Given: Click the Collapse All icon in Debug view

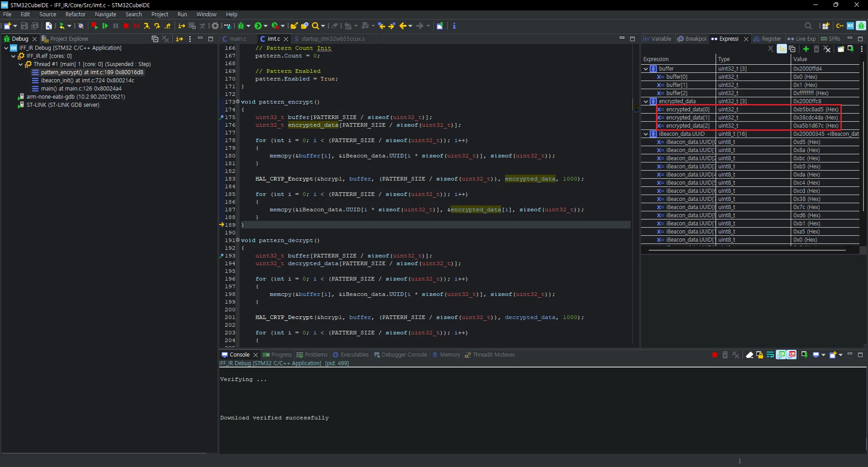Looking at the screenshot, I should (155, 39).
